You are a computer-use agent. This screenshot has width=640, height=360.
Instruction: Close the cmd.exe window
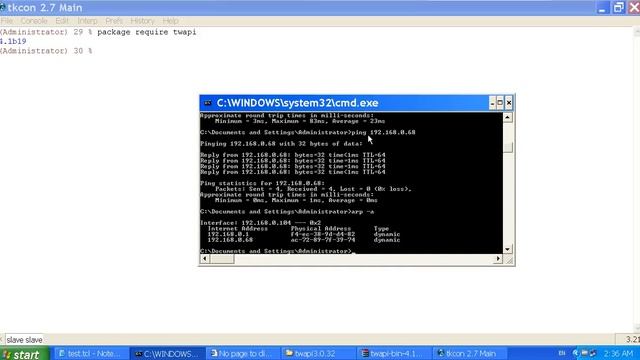point(509,103)
